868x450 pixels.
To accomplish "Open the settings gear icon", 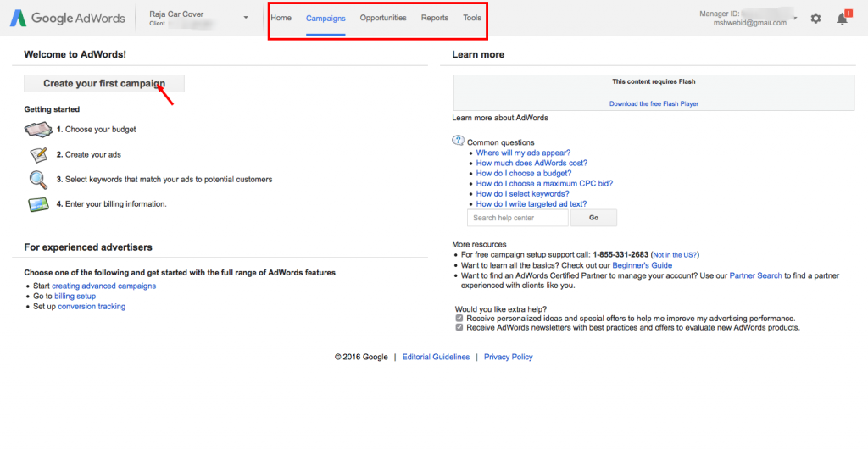I will tap(815, 18).
